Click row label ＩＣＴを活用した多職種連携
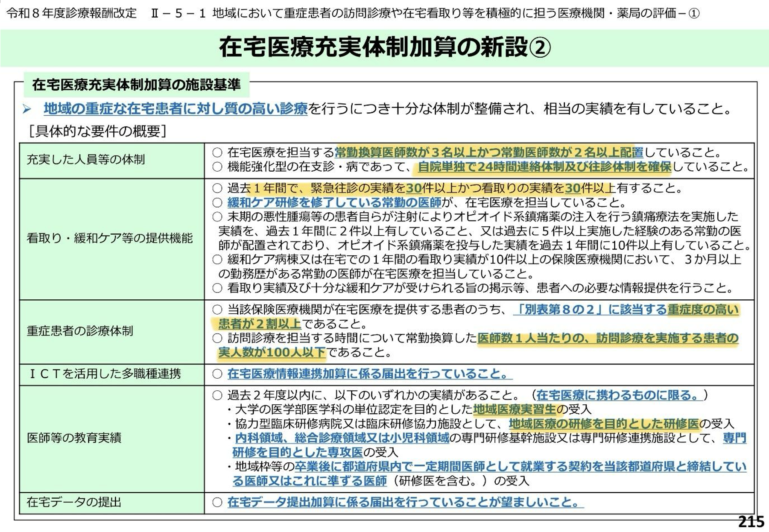 pyautogui.click(x=104, y=374)
